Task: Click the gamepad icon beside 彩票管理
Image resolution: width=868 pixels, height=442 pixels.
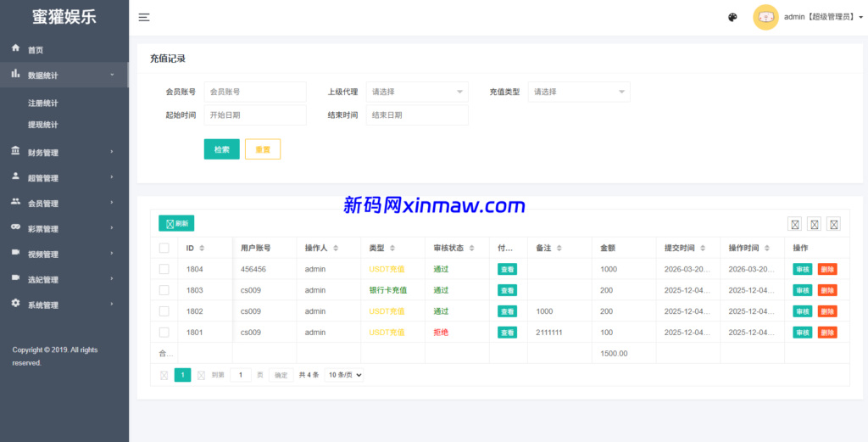Action: point(15,227)
